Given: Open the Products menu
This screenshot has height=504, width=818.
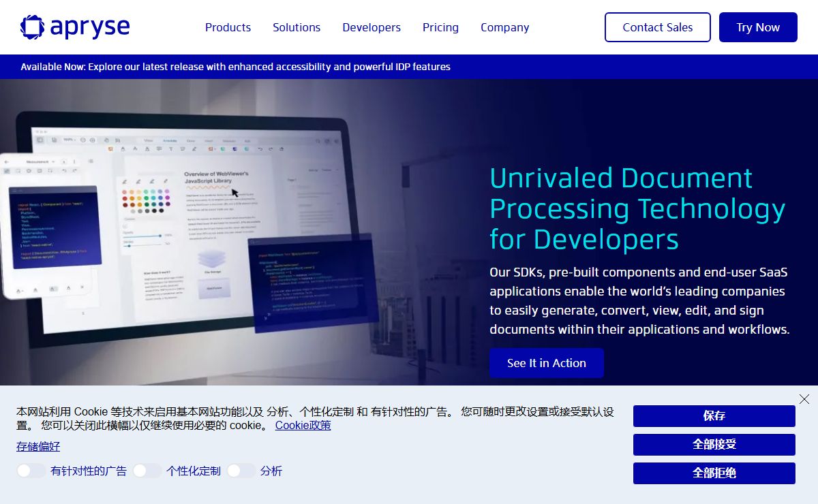Looking at the screenshot, I should point(228,27).
